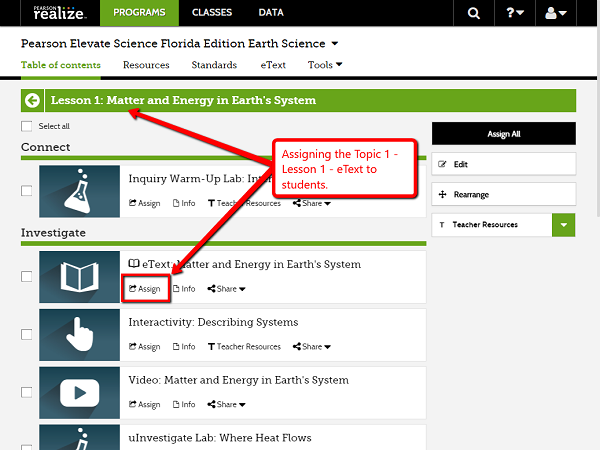The image size is (600, 450).
Task: Click the Rearrange button with move icon
Action: coord(503,194)
